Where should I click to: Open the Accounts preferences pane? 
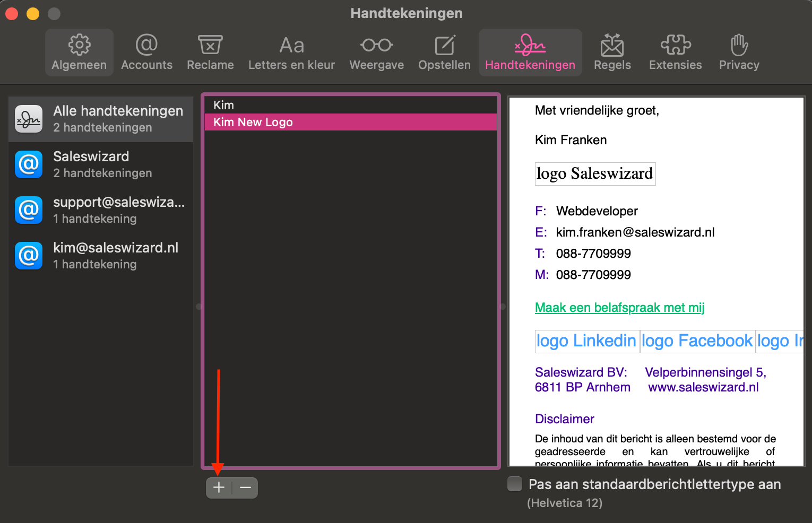coord(146,53)
